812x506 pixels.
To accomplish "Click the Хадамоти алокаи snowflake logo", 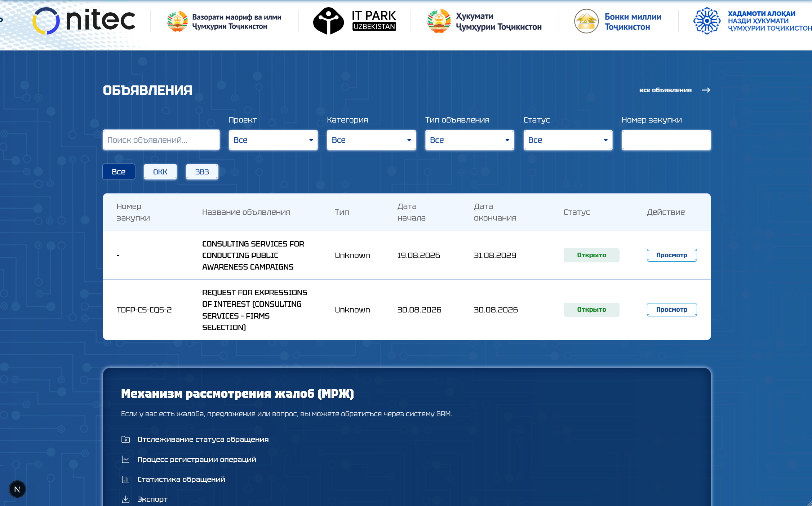I will [707, 21].
